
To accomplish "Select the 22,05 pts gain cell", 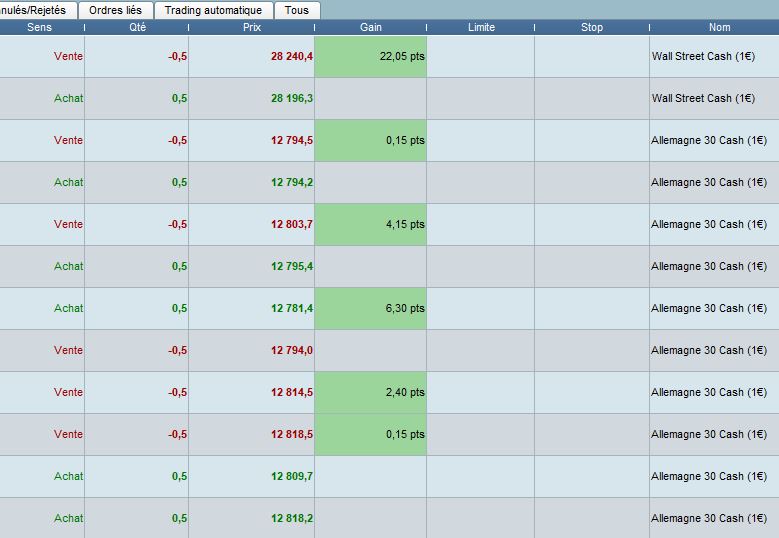I will (x=371, y=56).
